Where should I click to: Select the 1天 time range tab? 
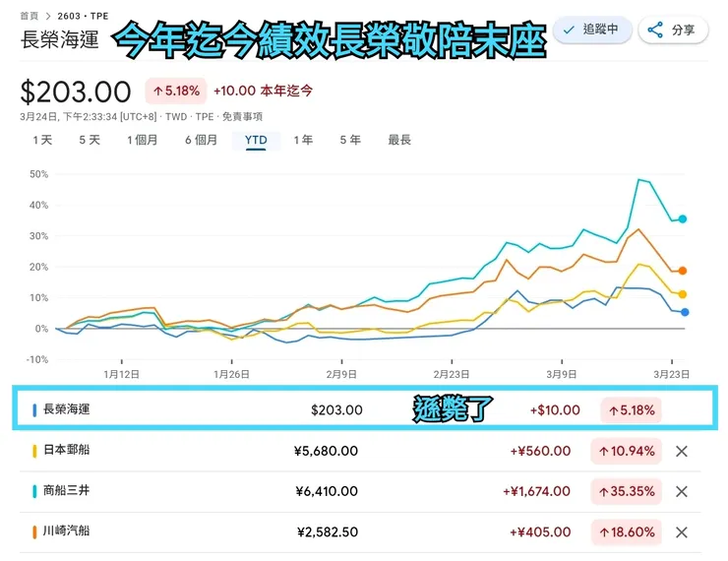click(42, 140)
